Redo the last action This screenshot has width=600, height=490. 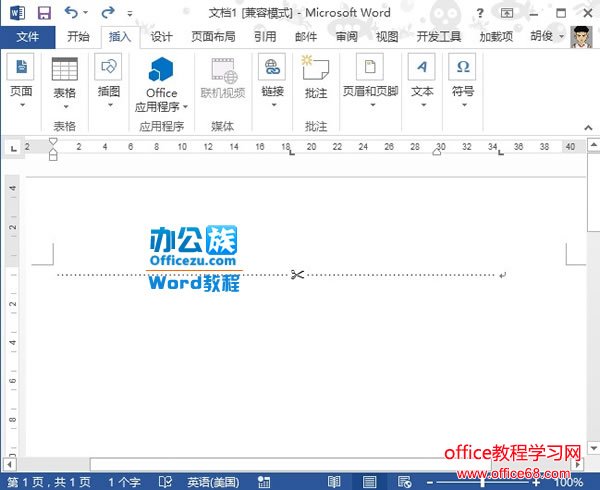click(108, 13)
